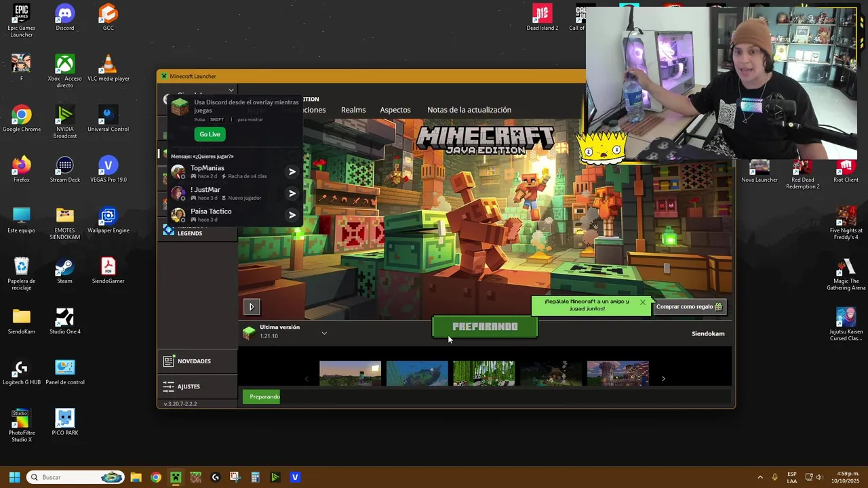Open ! JustMar avatar in overlay
Viewport: 868px width, 488px height.
click(x=178, y=193)
